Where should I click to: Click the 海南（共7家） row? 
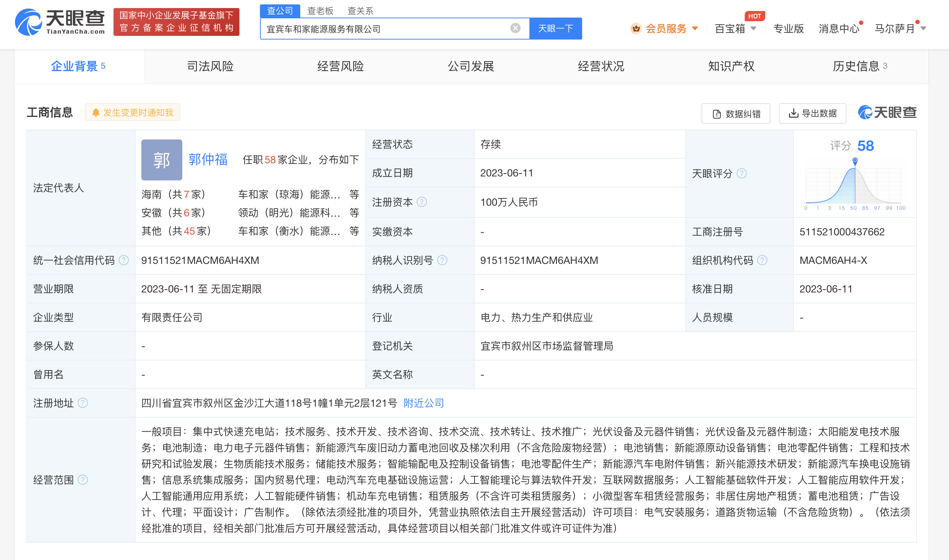(x=250, y=194)
